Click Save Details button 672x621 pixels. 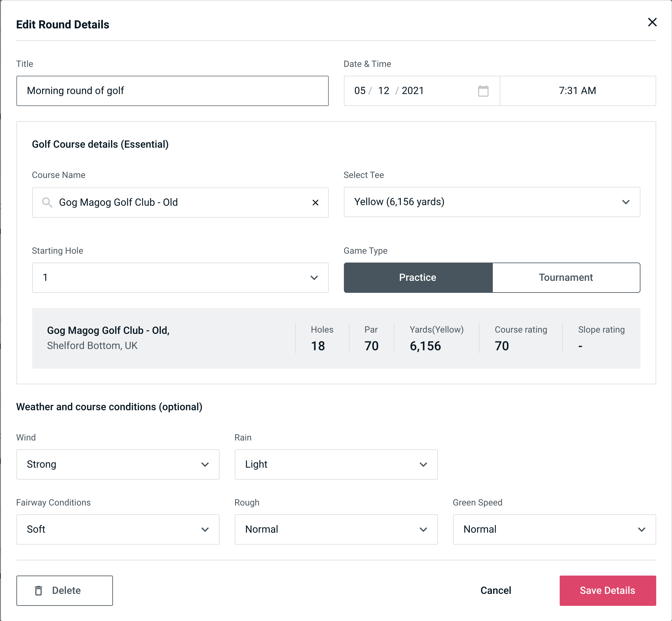tap(607, 590)
